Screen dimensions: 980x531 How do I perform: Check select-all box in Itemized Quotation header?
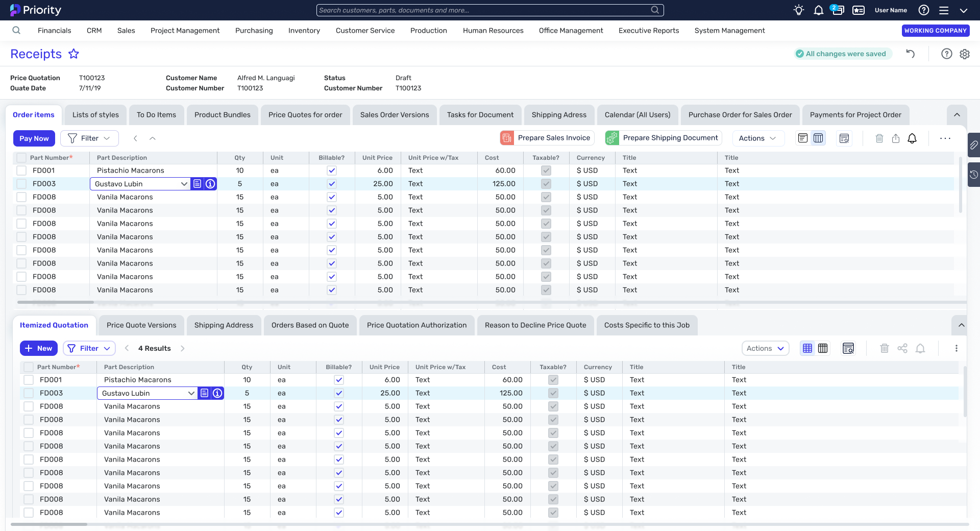[x=29, y=367]
